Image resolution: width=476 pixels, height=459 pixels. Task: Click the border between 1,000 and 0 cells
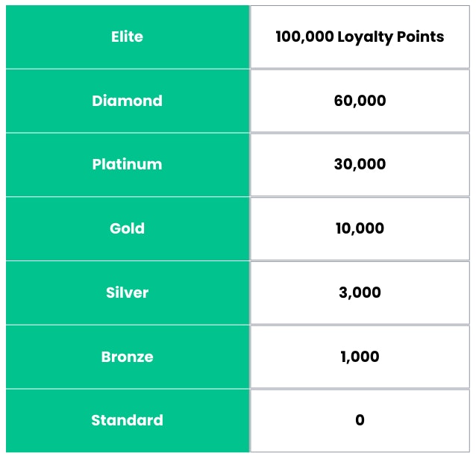(360, 389)
